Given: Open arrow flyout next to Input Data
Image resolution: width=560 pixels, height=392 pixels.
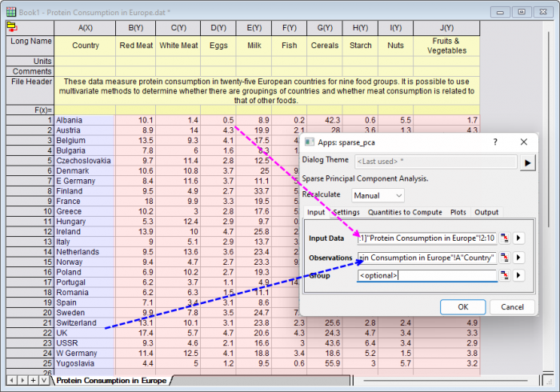Looking at the screenshot, I should click(518, 238).
